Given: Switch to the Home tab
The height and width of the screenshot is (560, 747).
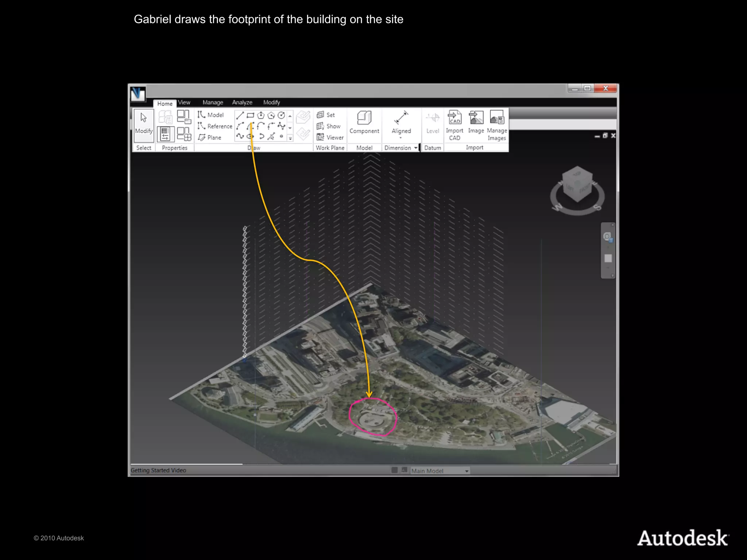Looking at the screenshot, I should [x=165, y=104].
